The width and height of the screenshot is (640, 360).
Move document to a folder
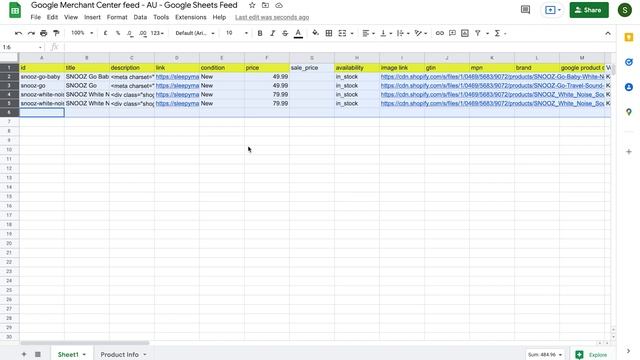pos(265,5)
